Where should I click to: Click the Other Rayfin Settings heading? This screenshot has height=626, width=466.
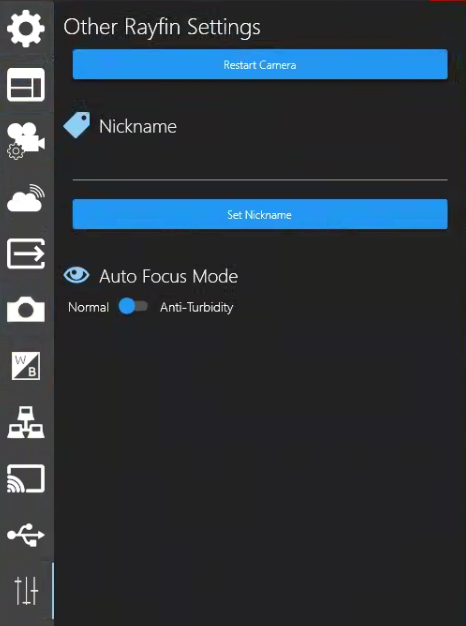[x=162, y=27]
